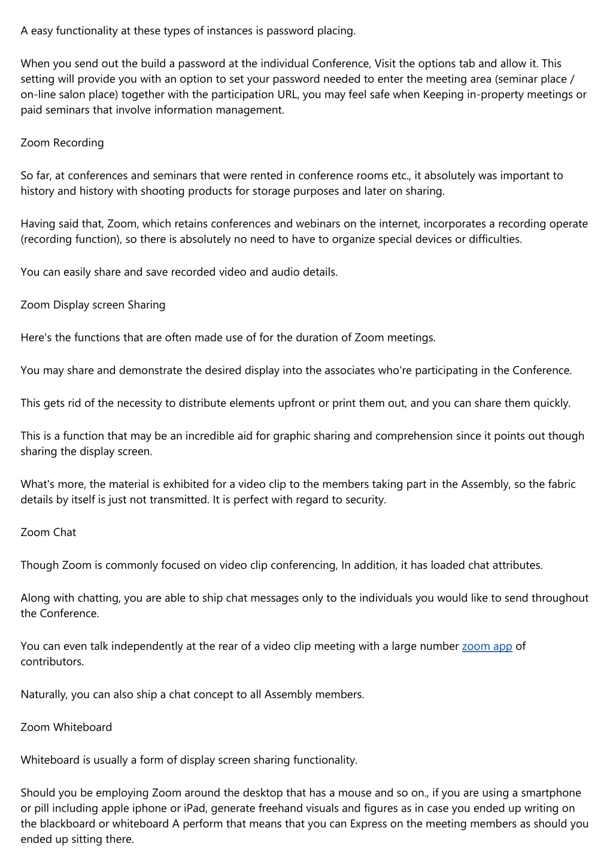Viewport: 613px width, 868px height.
Task: Click the paragraph starting 'When you send out'
Action: coord(304,86)
